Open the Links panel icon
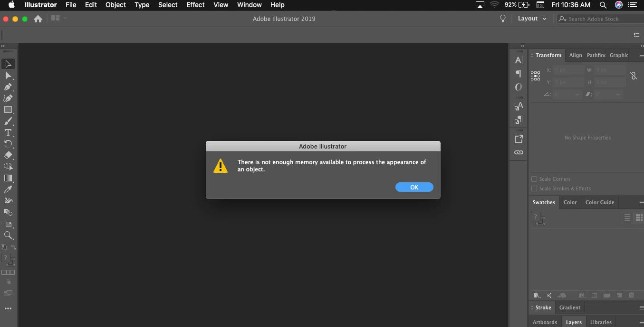Image resolution: width=644 pixels, height=327 pixels. click(x=519, y=152)
